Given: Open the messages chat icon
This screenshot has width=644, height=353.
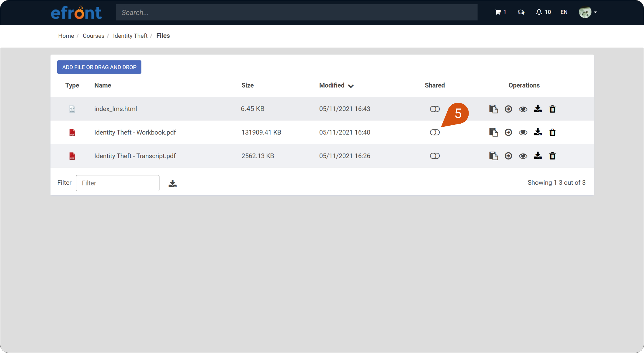Looking at the screenshot, I should [x=521, y=12].
